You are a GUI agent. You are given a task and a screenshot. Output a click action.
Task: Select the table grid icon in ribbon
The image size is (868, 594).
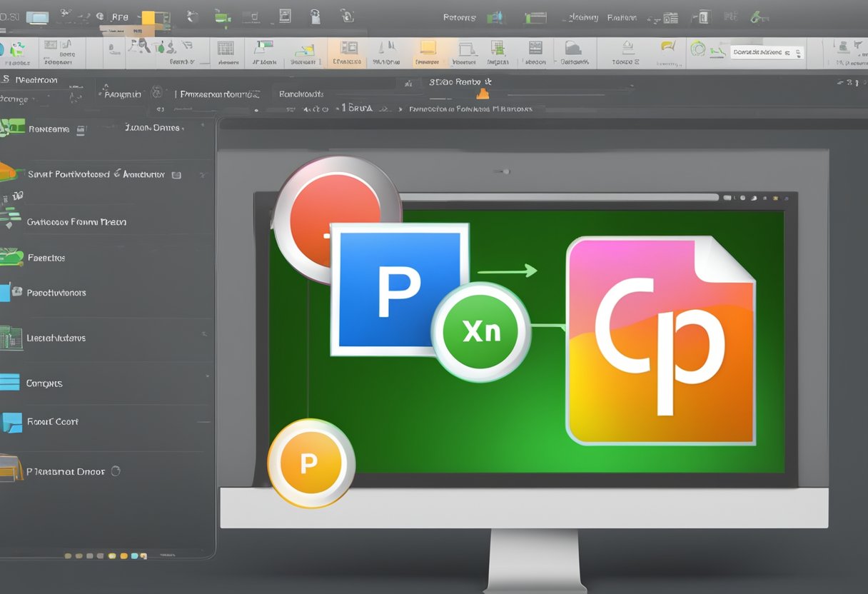point(226,49)
